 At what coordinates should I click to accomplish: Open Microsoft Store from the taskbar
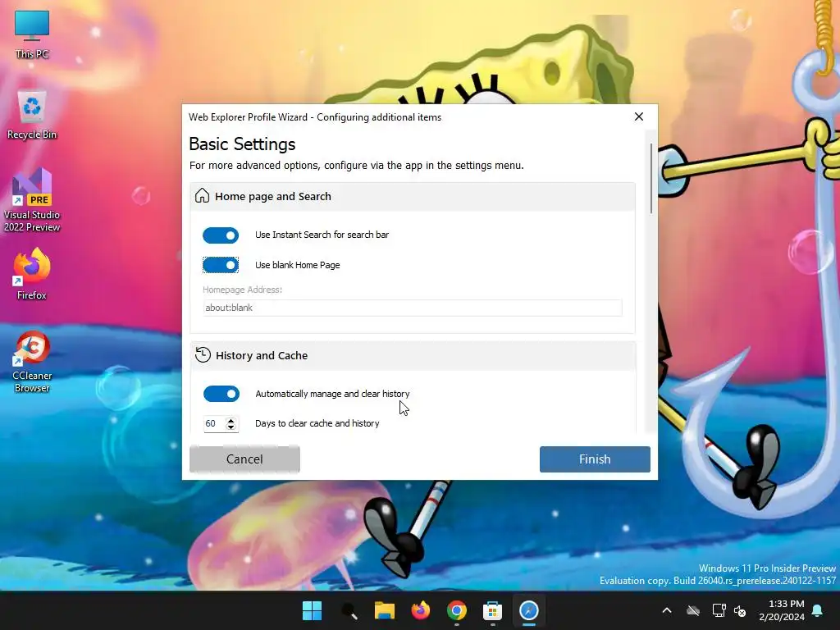pos(492,610)
